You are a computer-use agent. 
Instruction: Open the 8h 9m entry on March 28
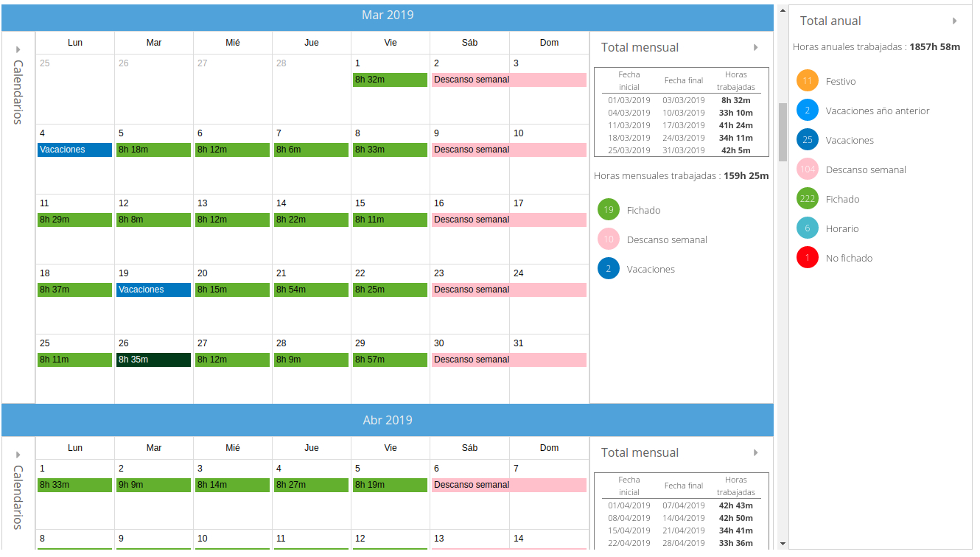click(x=312, y=360)
